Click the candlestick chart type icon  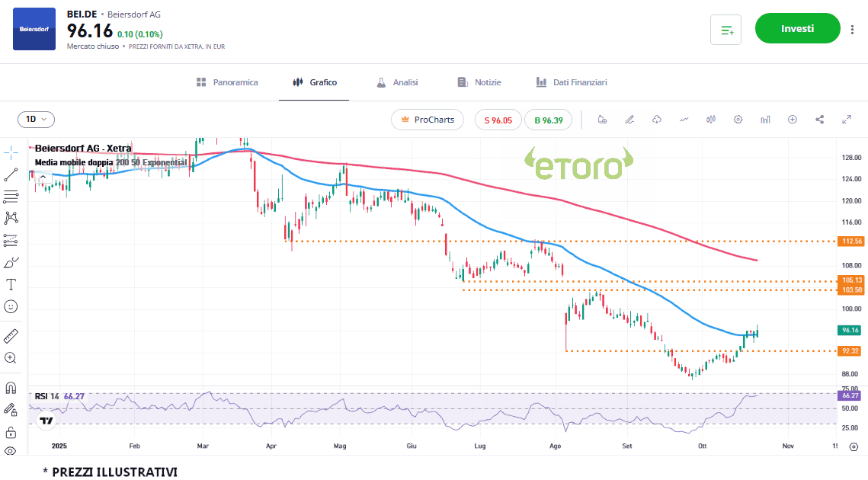(711, 120)
